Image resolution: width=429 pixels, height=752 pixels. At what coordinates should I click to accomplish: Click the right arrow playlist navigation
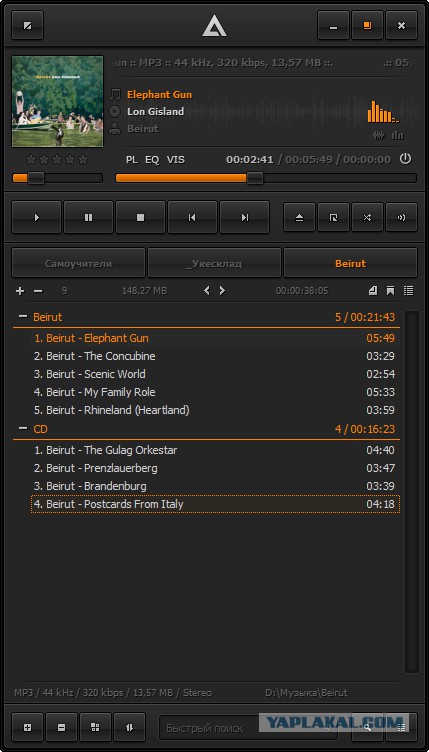click(x=222, y=290)
